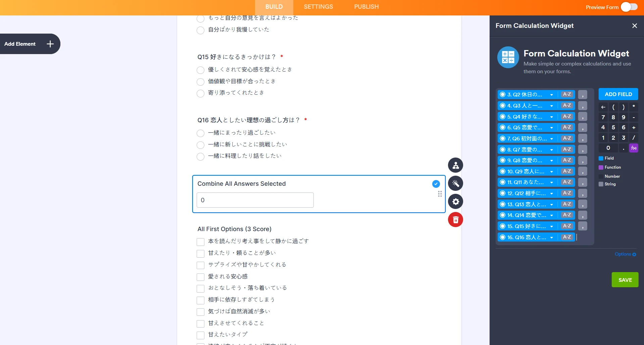This screenshot has width=644, height=345.
Task: Delete the widget with the red trash icon
Action: 455,219
